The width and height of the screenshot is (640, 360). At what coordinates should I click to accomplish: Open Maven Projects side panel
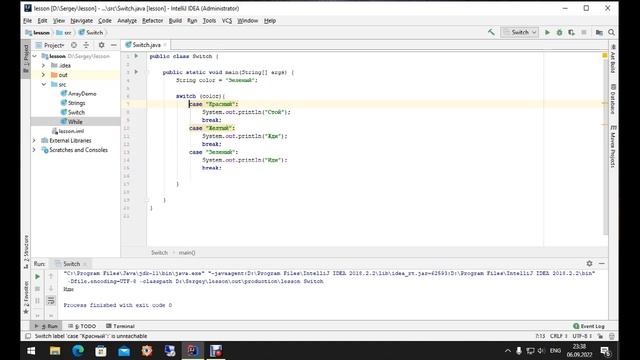point(613,146)
